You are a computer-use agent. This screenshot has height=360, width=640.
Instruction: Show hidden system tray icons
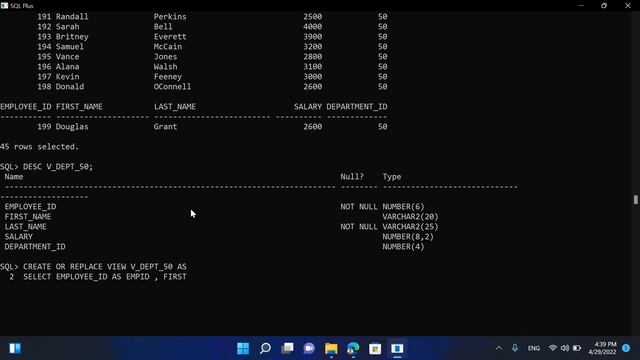(x=499, y=348)
